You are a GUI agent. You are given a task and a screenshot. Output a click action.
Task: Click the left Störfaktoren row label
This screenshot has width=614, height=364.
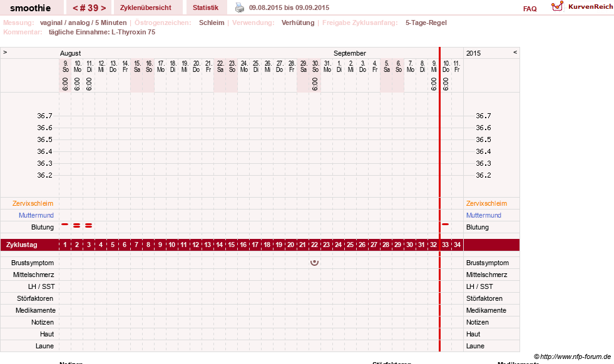click(35, 298)
